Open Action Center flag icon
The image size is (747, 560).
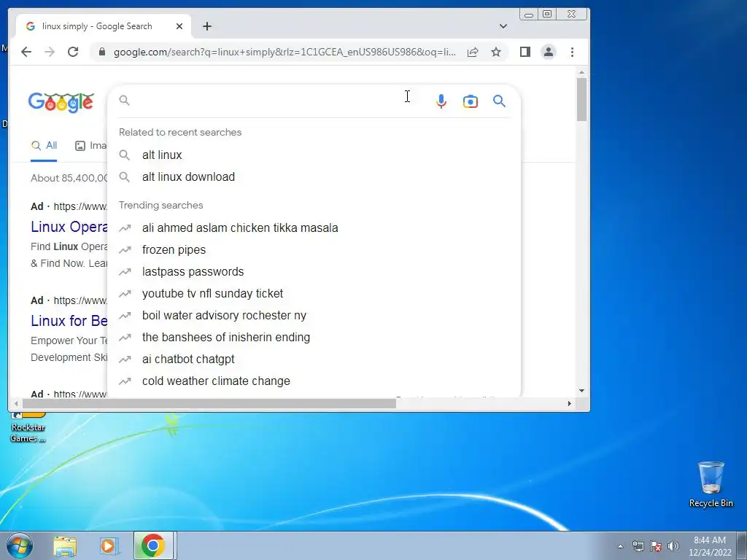click(x=656, y=546)
